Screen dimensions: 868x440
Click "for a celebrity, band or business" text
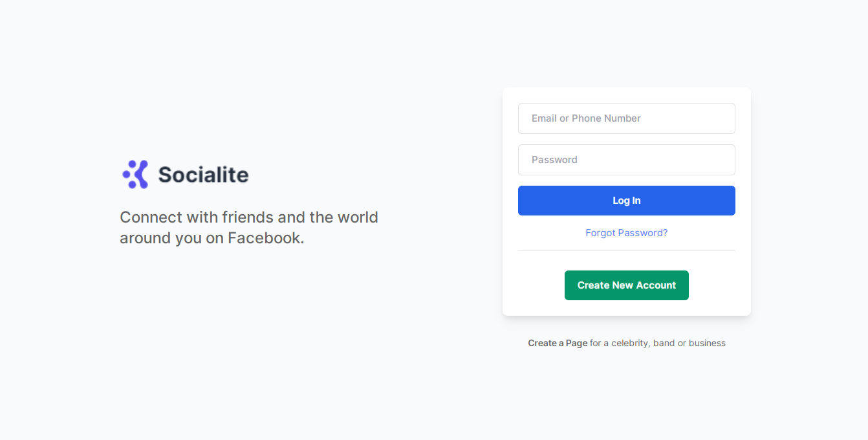[657, 343]
